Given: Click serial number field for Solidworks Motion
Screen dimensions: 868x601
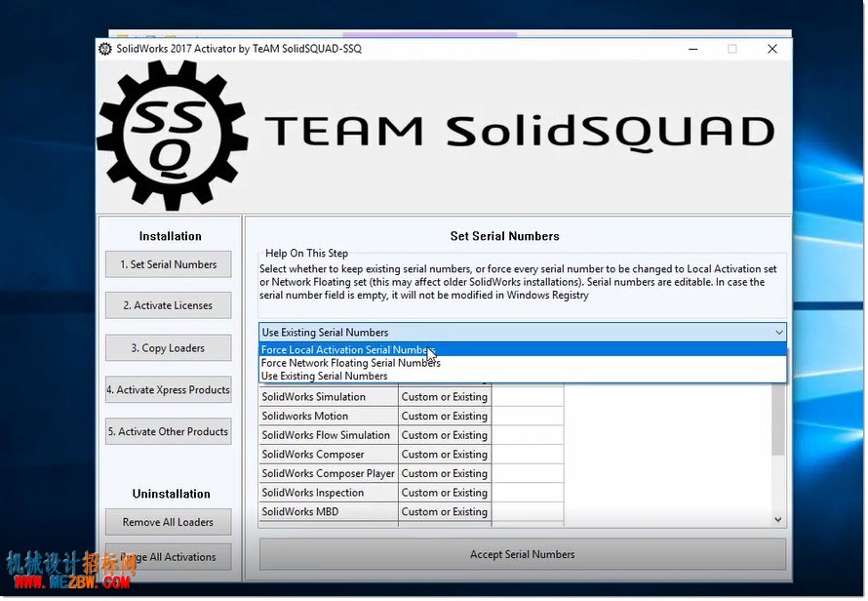Looking at the screenshot, I should point(528,417).
